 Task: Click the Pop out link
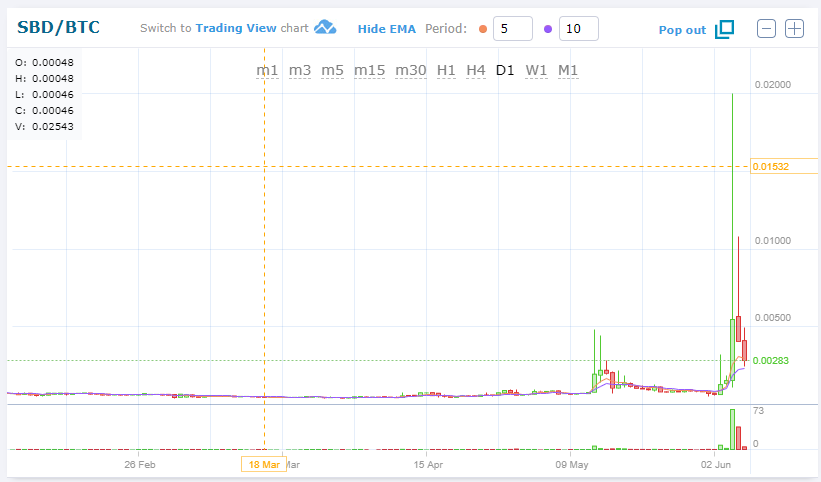click(x=682, y=30)
